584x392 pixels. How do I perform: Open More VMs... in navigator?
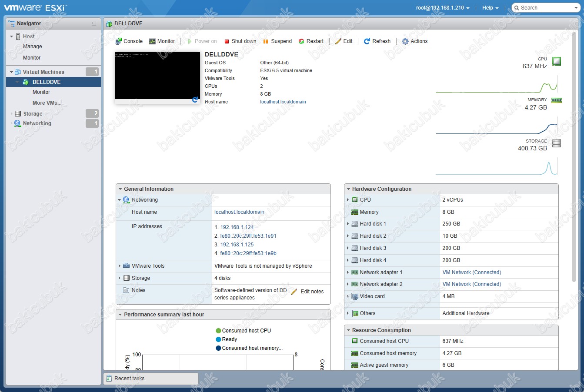coord(47,103)
